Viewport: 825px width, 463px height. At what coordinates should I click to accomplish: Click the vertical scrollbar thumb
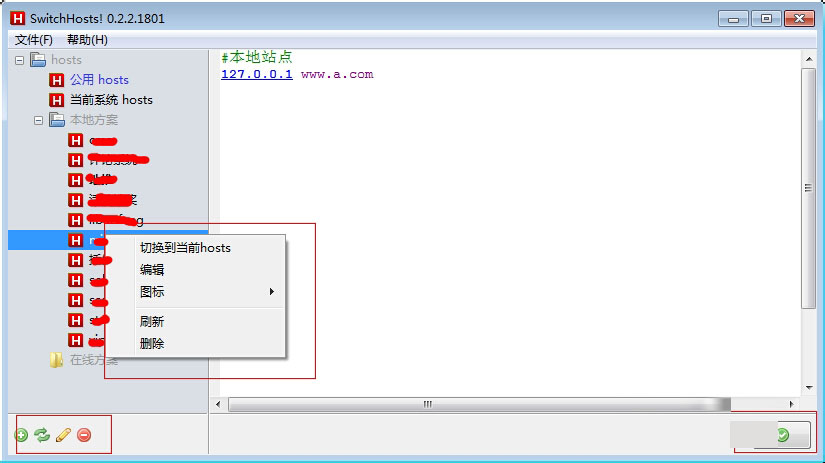pyautogui.click(x=809, y=188)
